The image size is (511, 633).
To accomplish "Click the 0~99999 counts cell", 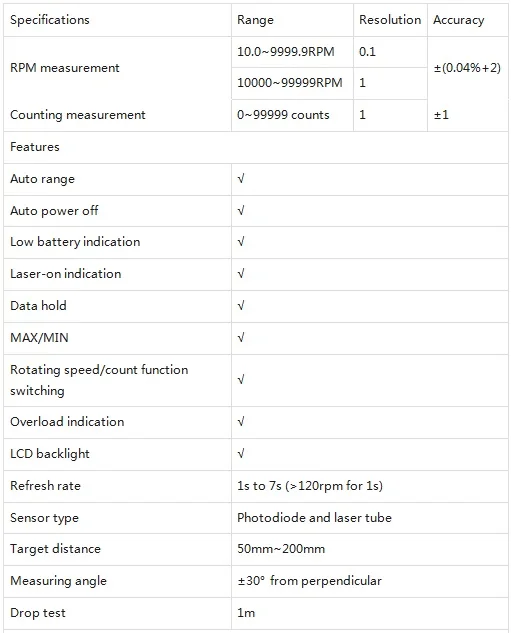I will [x=292, y=115].
